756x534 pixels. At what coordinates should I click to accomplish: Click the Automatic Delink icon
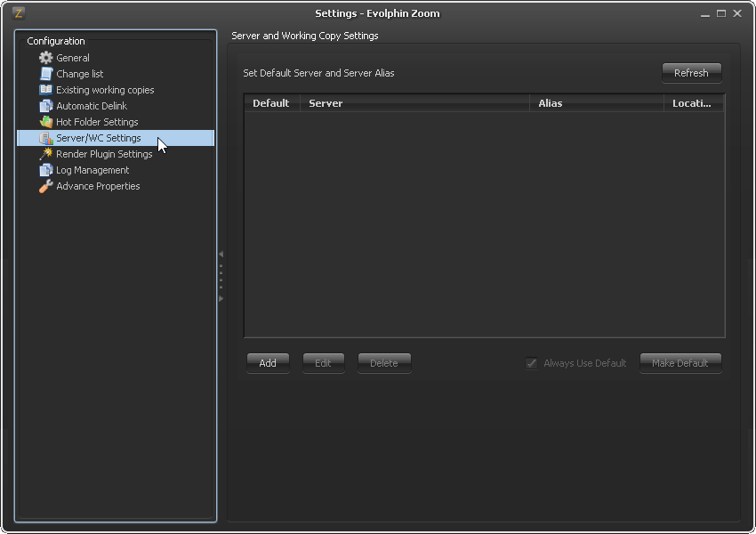[x=45, y=106]
